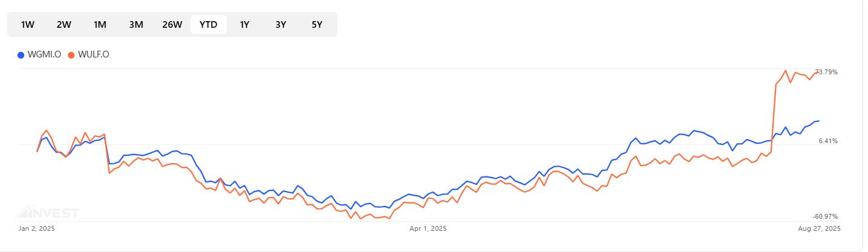This screenshot has width=868, height=252.
Task: Click the 6.41% axis label
Action: 828,141
